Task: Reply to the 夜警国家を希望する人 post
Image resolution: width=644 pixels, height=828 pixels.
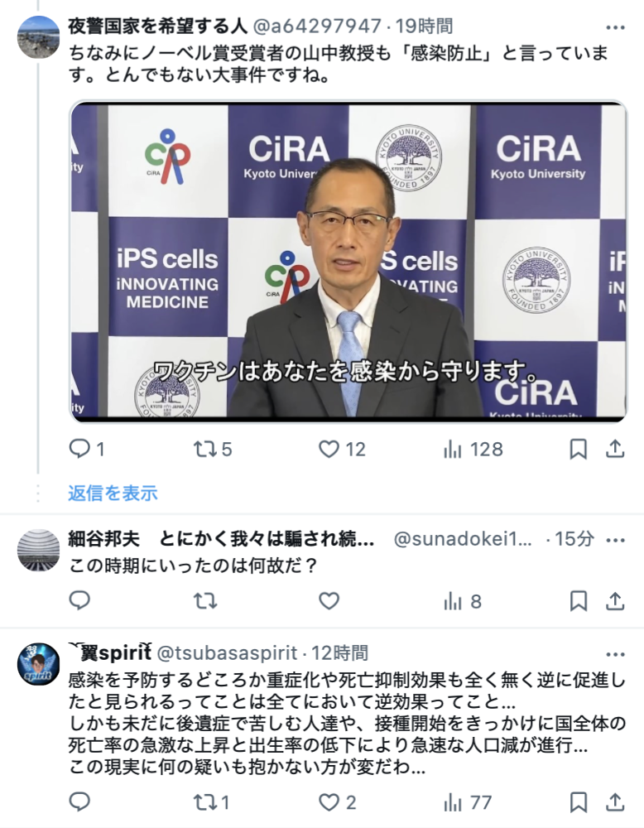Action: pos(87,450)
